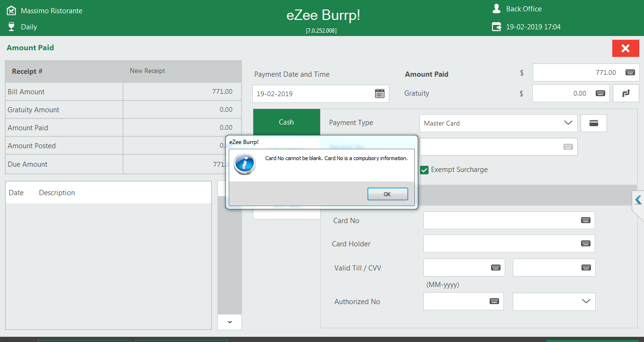Click the Amount Paid field showing 771.00
Viewport: 644px width, 342px height.
pos(586,72)
